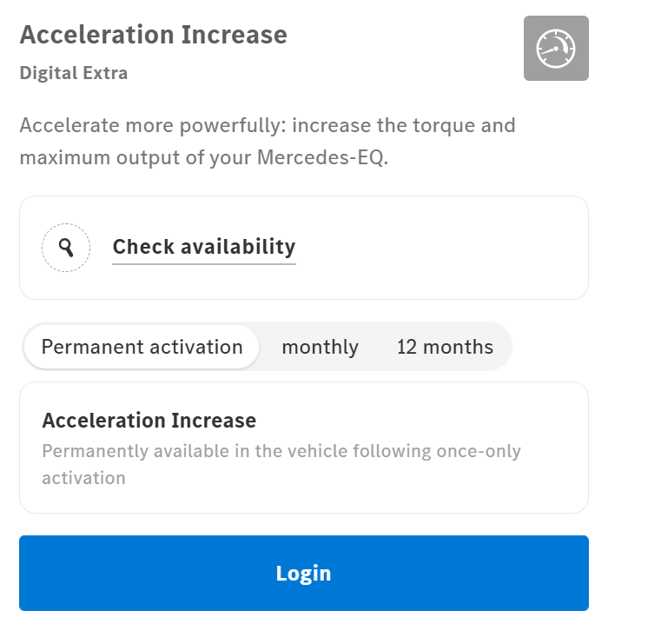This screenshot has width=661, height=644.
Task: Click the 'Accelerate more powerfully' sentence opening
Action: tap(152, 125)
